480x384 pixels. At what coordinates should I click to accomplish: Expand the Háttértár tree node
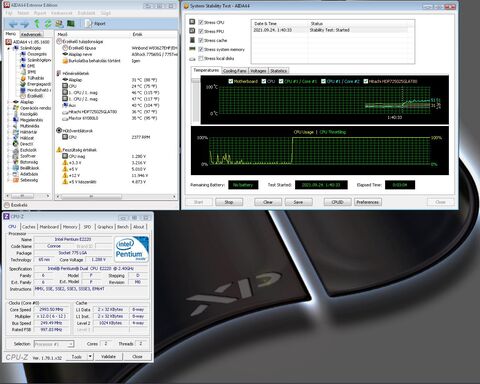pyautogui.click(x=9, y=132)
